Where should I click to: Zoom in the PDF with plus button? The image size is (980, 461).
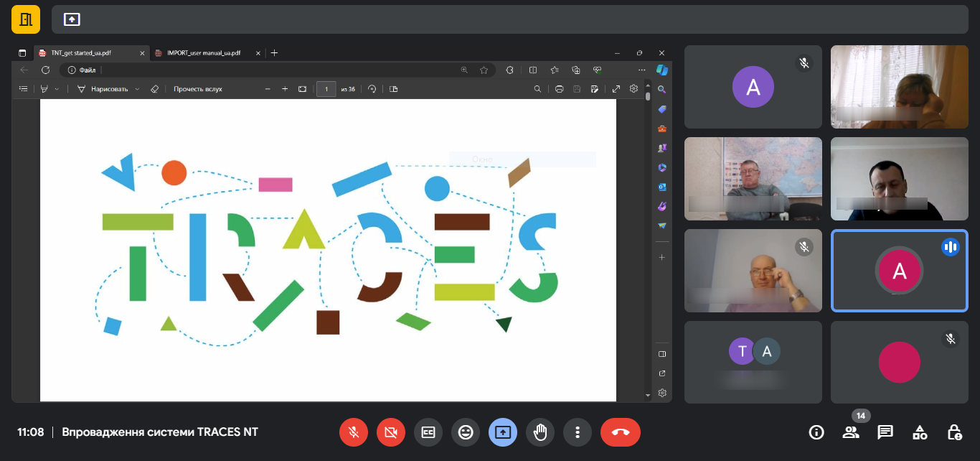[x=285, y=89]
